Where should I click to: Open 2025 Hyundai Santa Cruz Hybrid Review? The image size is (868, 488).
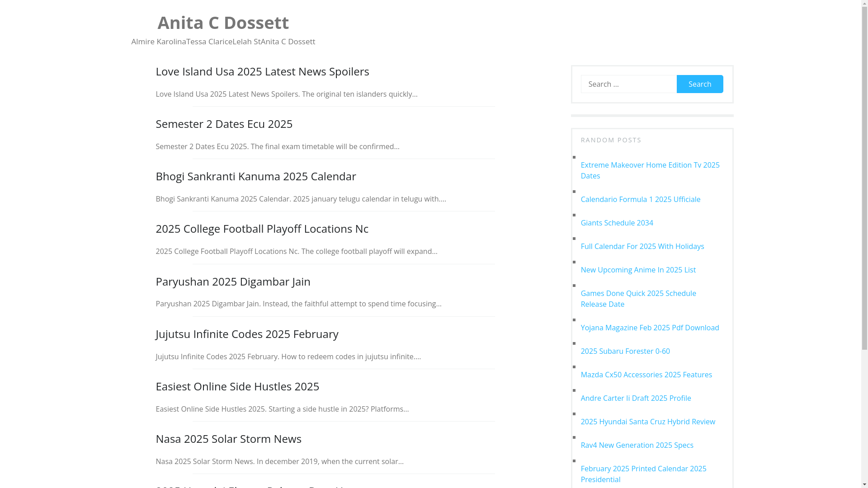(x=648, y=422)
